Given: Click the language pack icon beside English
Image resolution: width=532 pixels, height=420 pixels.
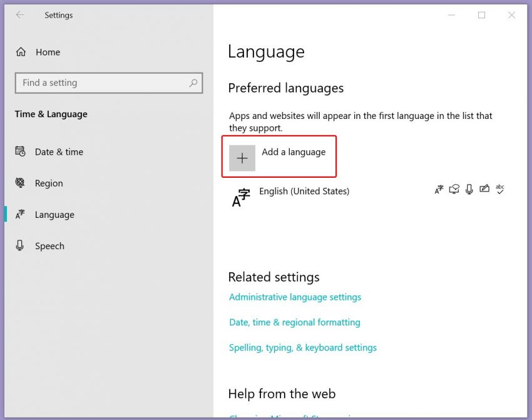Looking at the screenshot, I should pos(439,189).
